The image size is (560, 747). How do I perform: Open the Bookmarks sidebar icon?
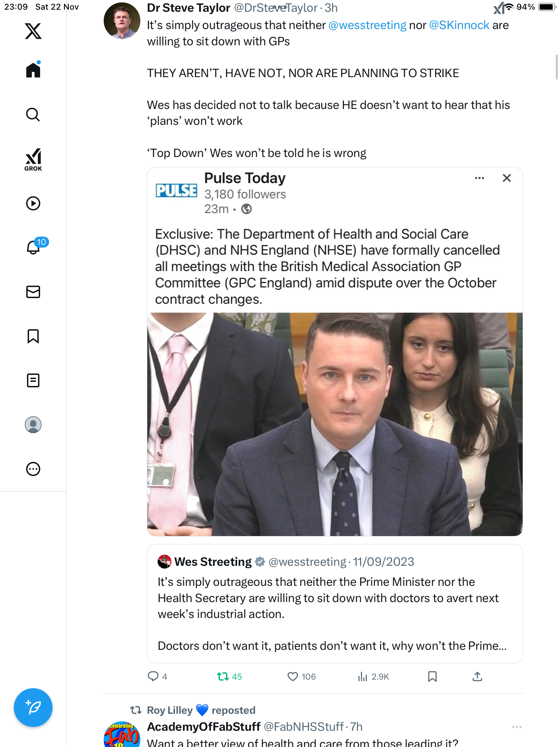pyautogui.click(x=33, y=336)
